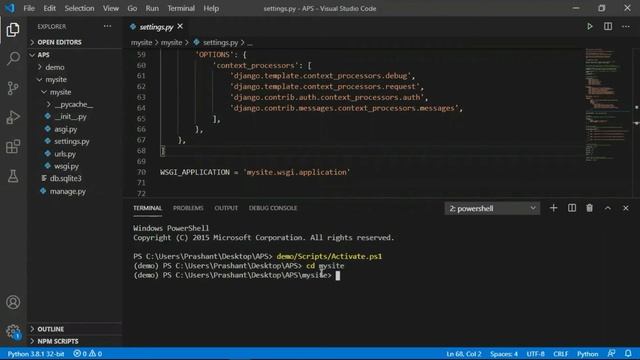Change line ending via CRLF
The height and width of the screenshot is (360, 640).
(x=560, y=354)
